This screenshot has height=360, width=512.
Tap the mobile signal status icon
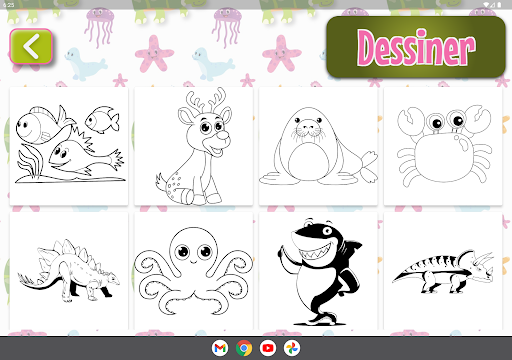coord(493,5)
